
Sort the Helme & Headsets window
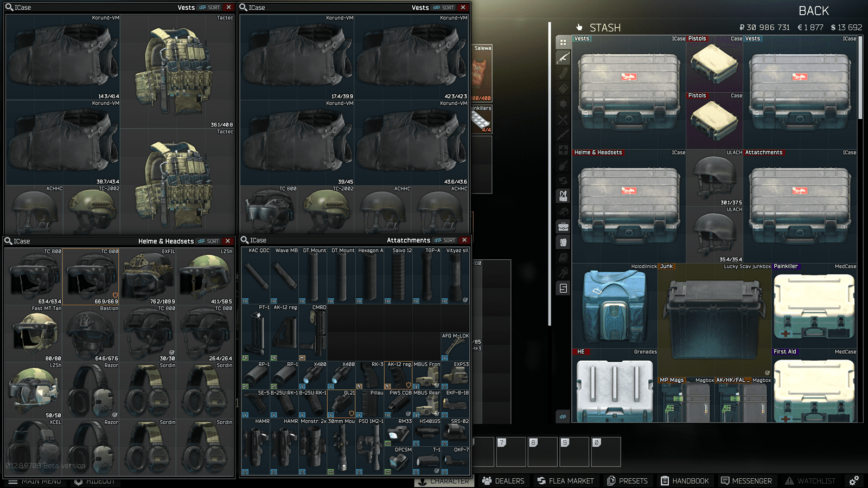(209, 241)
